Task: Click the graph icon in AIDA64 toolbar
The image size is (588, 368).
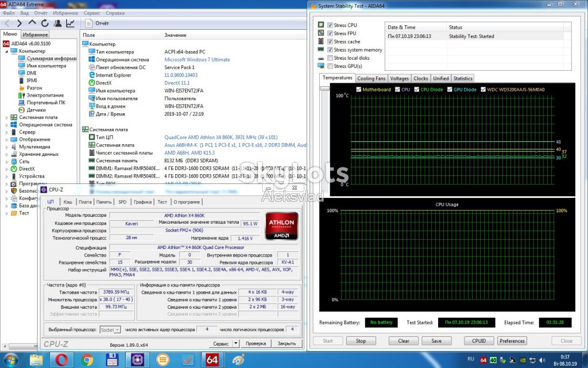Action: 70,23
